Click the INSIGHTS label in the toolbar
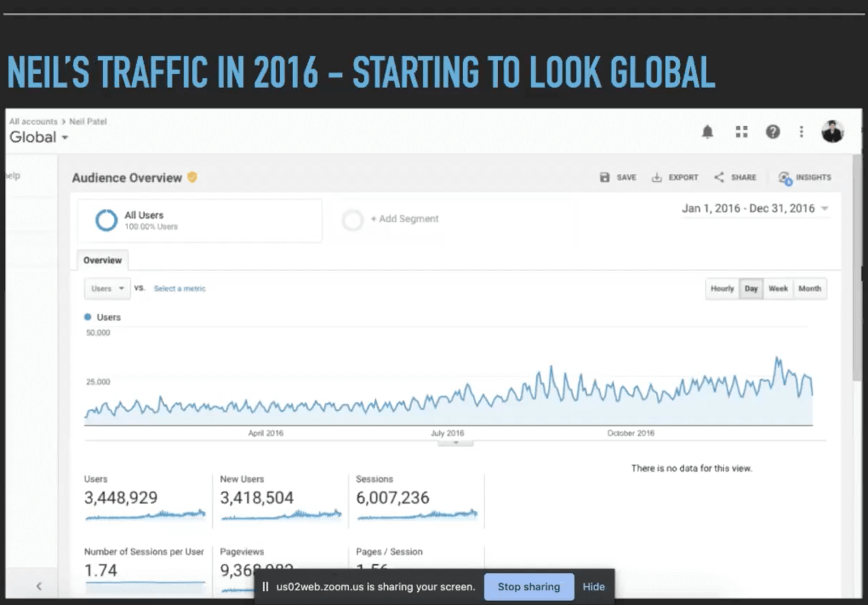 (x=814, y=177)
